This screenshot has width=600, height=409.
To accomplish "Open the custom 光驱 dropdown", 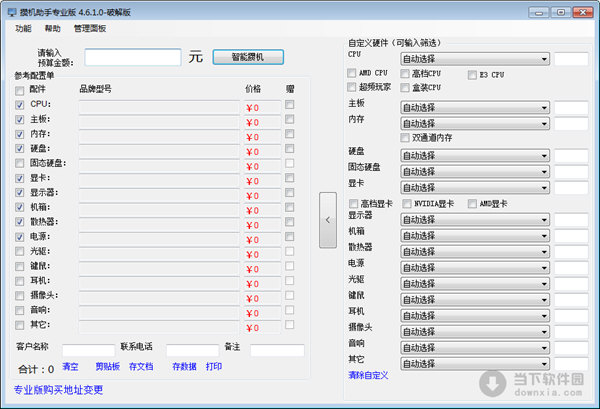I will [475, 284].
